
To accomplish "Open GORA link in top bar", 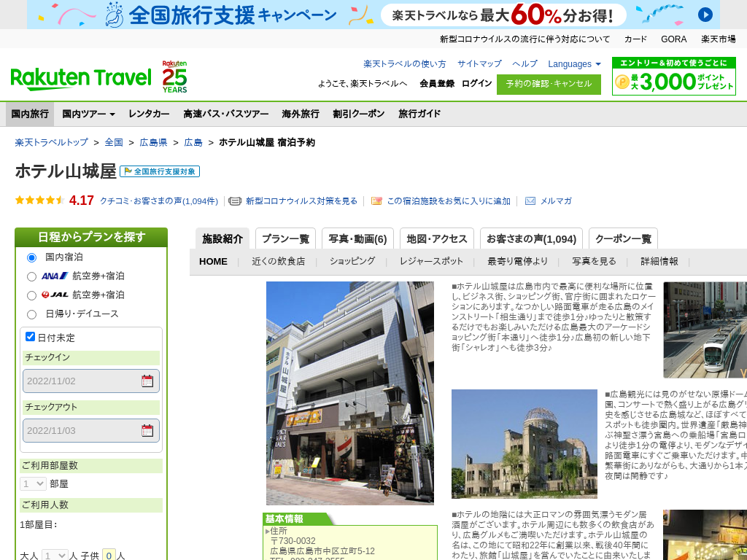I will [673, 39].
